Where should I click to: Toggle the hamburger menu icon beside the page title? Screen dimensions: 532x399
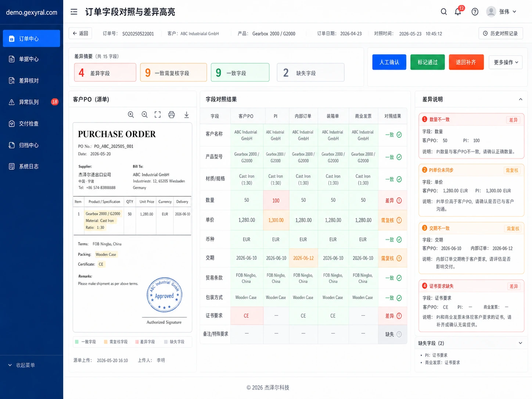[x=74, y=12]
